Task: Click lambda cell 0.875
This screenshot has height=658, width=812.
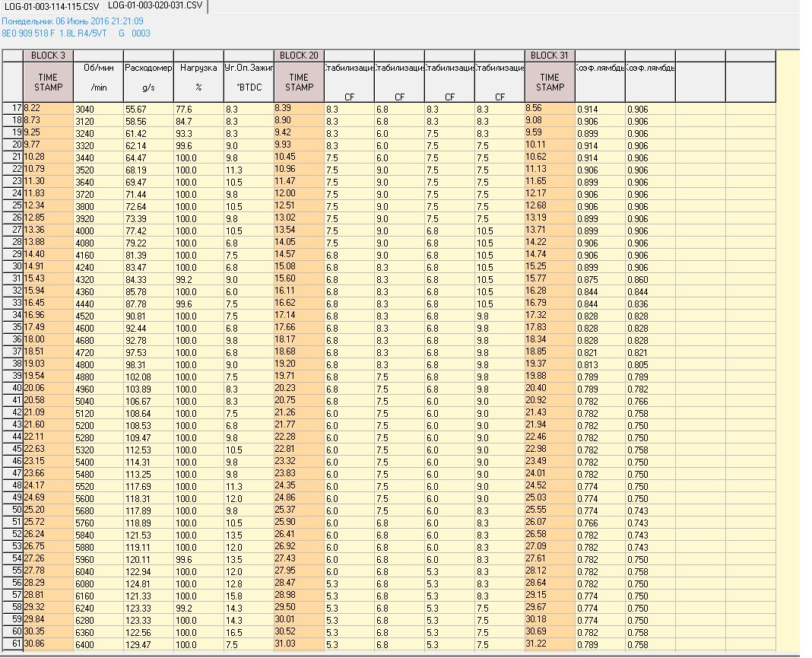Action: click(x=600, y=279)
